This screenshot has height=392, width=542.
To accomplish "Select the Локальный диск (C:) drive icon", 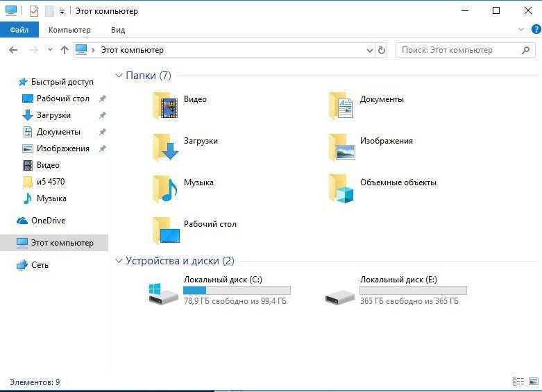I will 163,294.
